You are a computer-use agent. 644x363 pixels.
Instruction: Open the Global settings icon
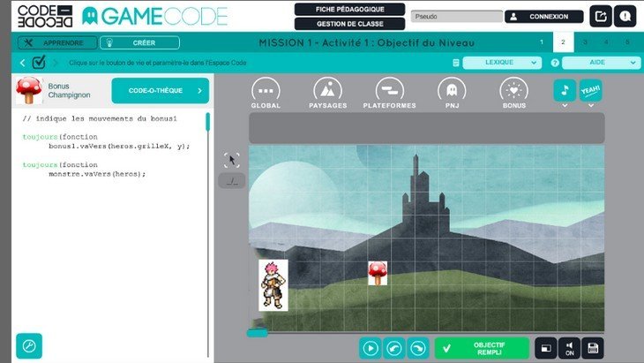[266, 93]
